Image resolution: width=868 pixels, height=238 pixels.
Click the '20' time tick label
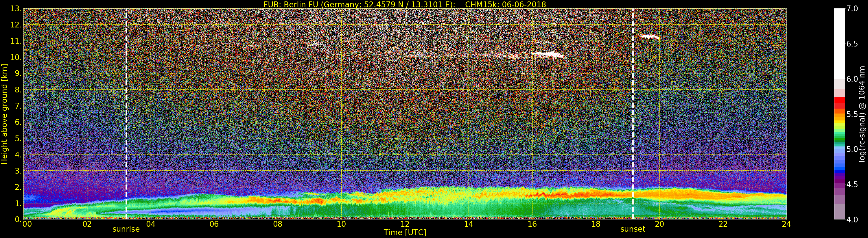pos(659,224)
